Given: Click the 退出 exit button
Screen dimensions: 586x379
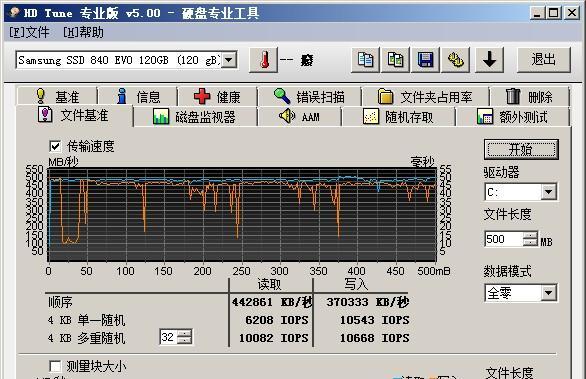Looking at the screenshot, I should (x=544, y=60).
